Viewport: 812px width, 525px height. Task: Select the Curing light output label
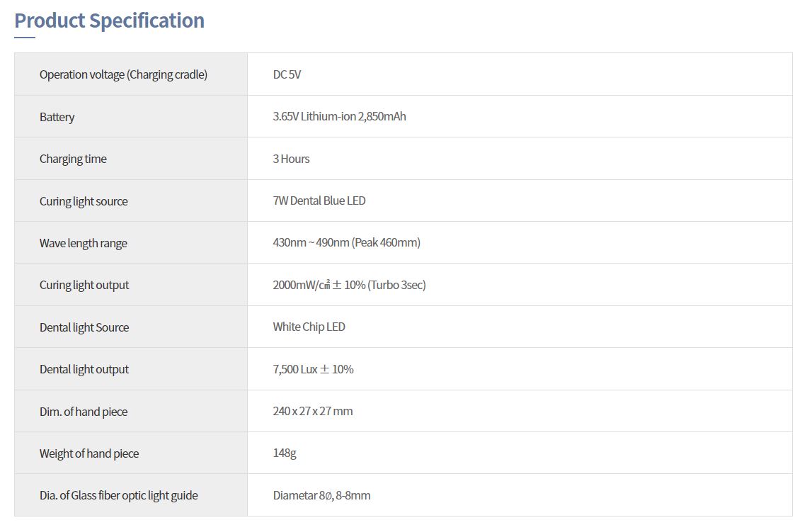tap(84, 286)
